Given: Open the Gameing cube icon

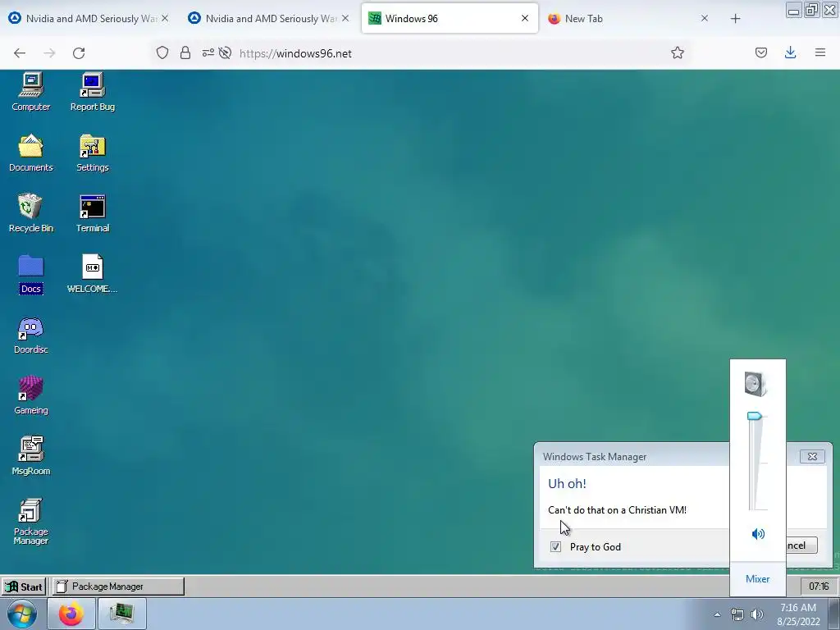Looking at the screenshot, I should pos(31,396).
